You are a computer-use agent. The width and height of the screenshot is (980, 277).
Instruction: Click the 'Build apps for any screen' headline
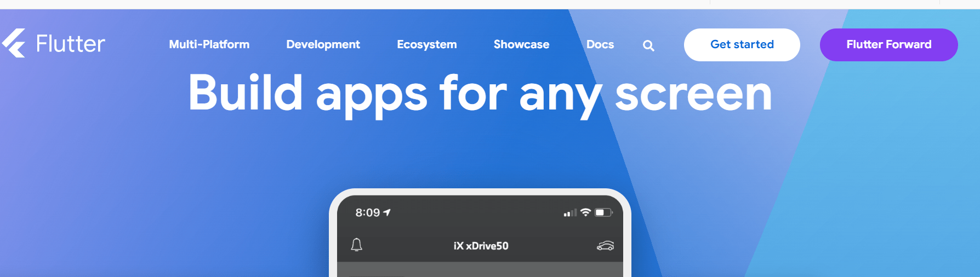pos(480,94)
